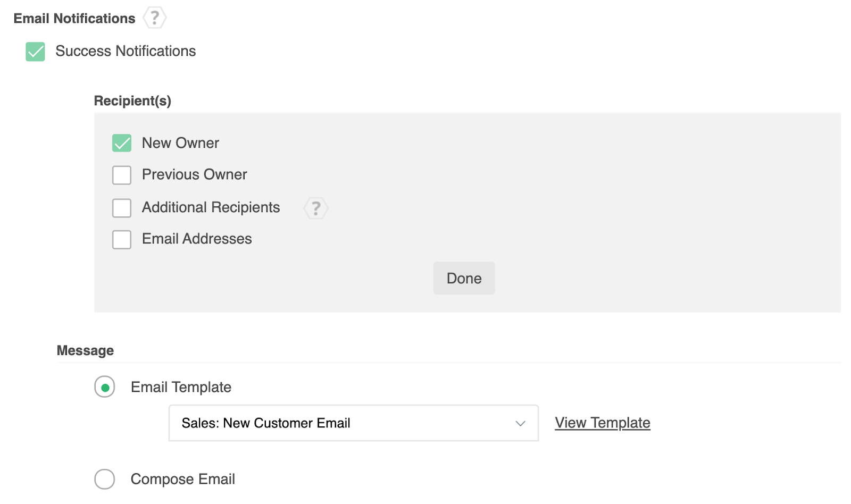The image size is (851, 504).
Task: Click the help icon next to Additional Recipients
Action: (316, 208)
